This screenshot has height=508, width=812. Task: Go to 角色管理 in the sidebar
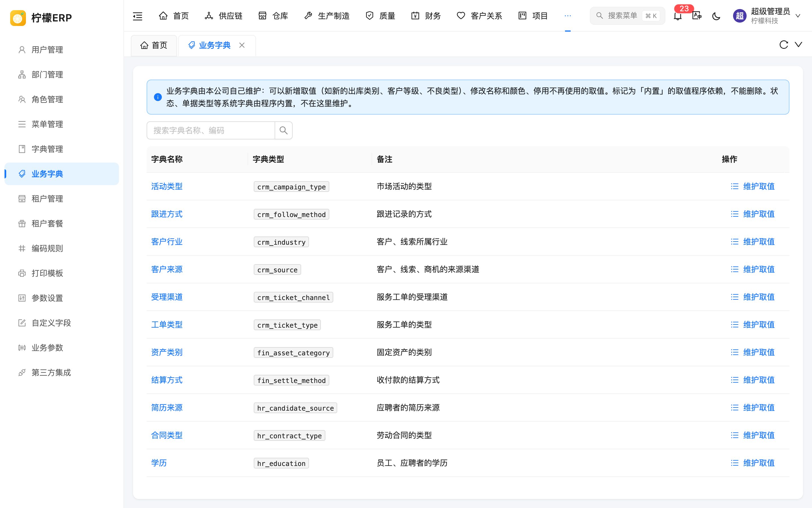[62, 99]
